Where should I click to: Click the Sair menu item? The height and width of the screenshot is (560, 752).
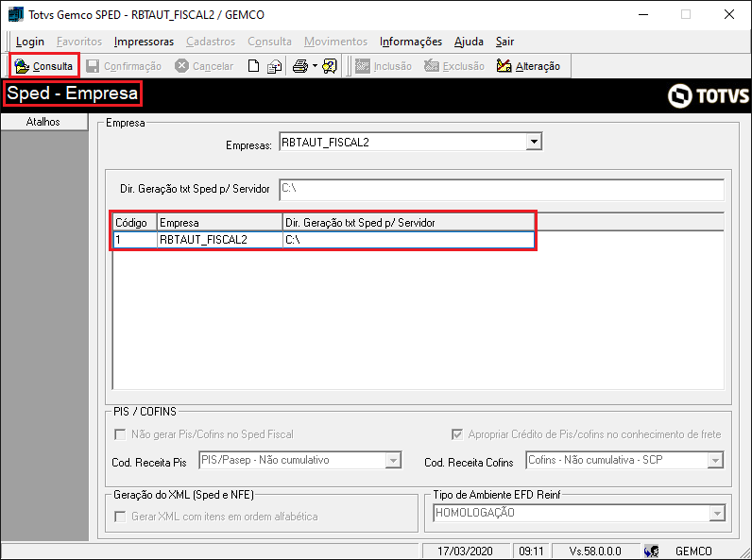click(x=504, y=42)
